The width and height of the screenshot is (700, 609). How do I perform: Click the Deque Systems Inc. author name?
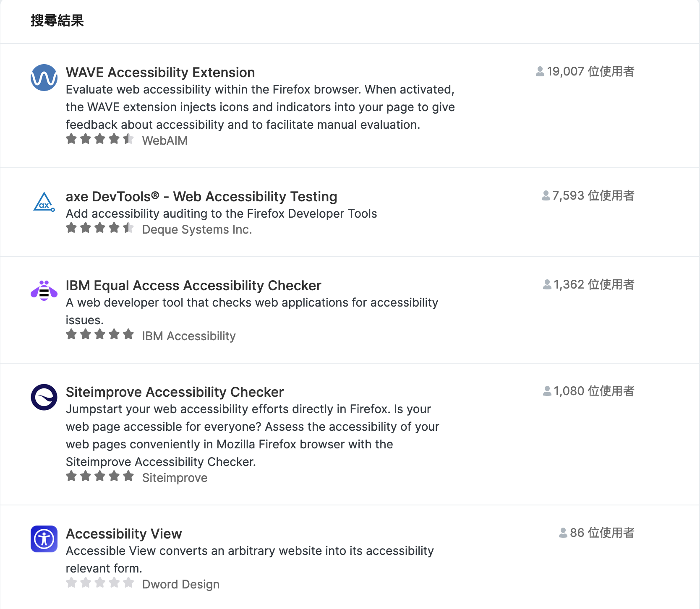[197, 229]
